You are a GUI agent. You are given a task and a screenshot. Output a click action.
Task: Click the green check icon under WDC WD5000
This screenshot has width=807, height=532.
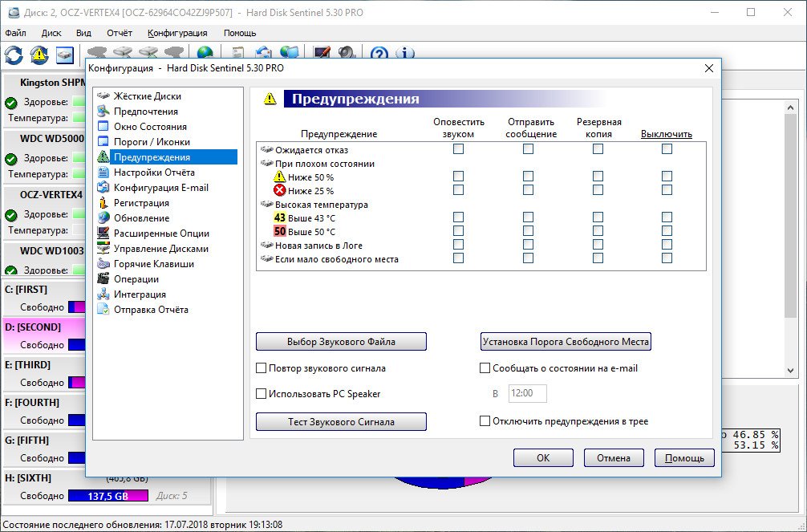(x=10, y=159)
